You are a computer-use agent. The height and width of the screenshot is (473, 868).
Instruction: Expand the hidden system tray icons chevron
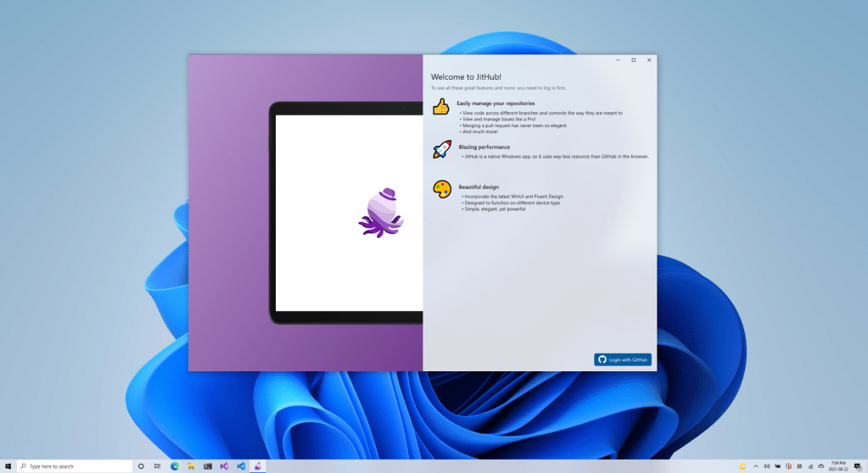click(x=756, y=466)
